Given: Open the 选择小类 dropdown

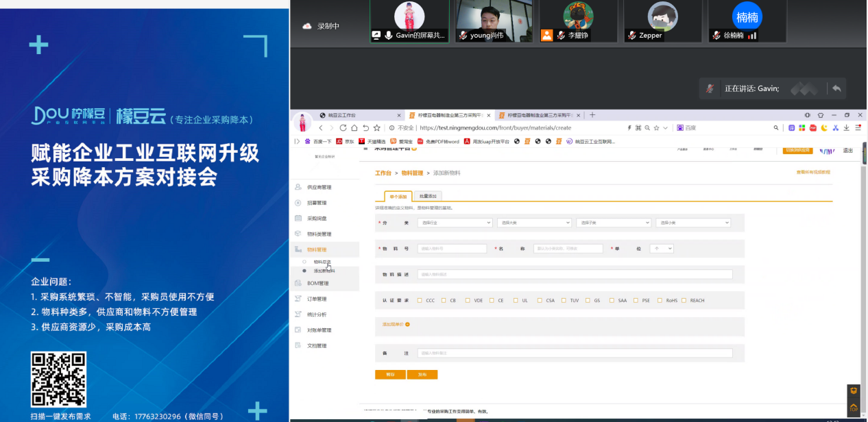Looking at the screenshot, I should (x=692, y=223).
